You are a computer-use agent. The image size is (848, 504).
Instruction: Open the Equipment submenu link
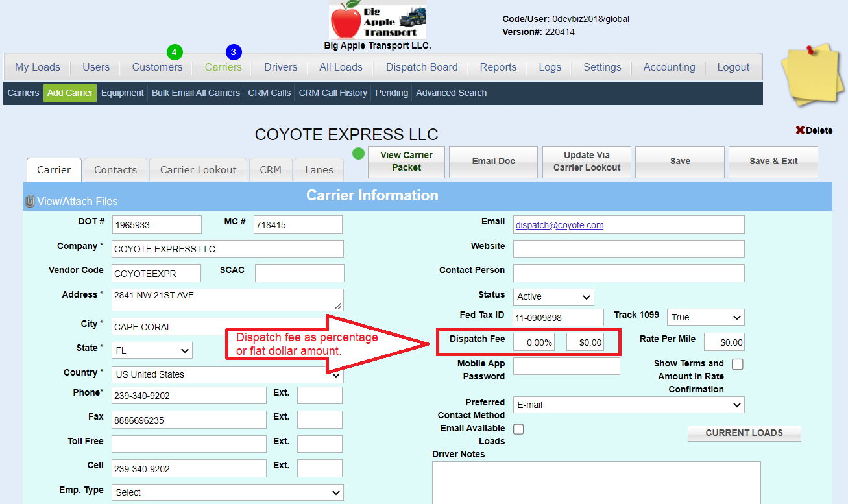click(x=123, y=93)
